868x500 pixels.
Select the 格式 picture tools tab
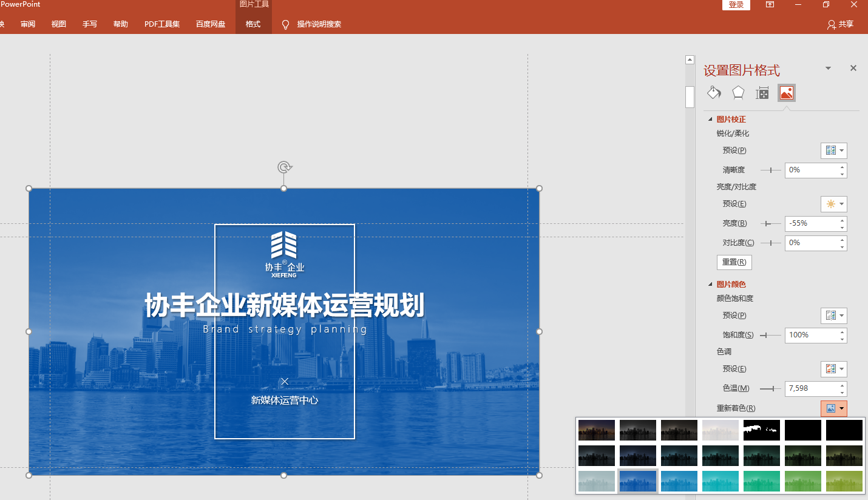click(x=253, y=24)
